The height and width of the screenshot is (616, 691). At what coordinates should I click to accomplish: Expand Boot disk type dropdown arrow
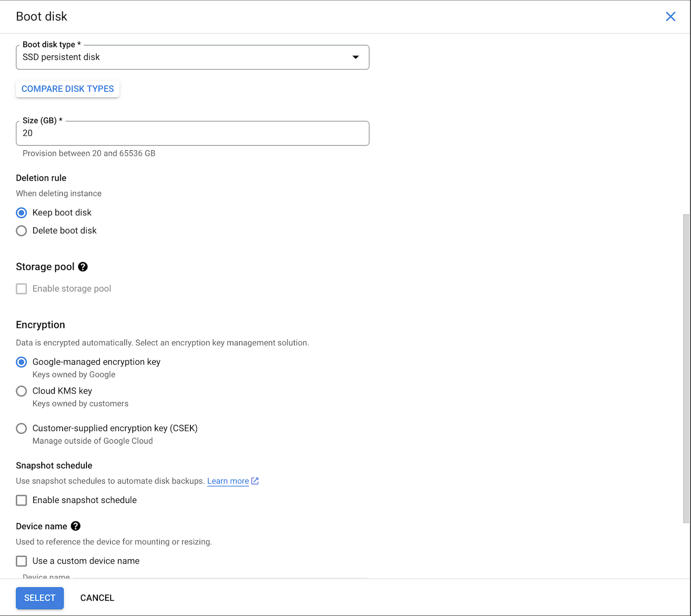[x=356, y=57]
